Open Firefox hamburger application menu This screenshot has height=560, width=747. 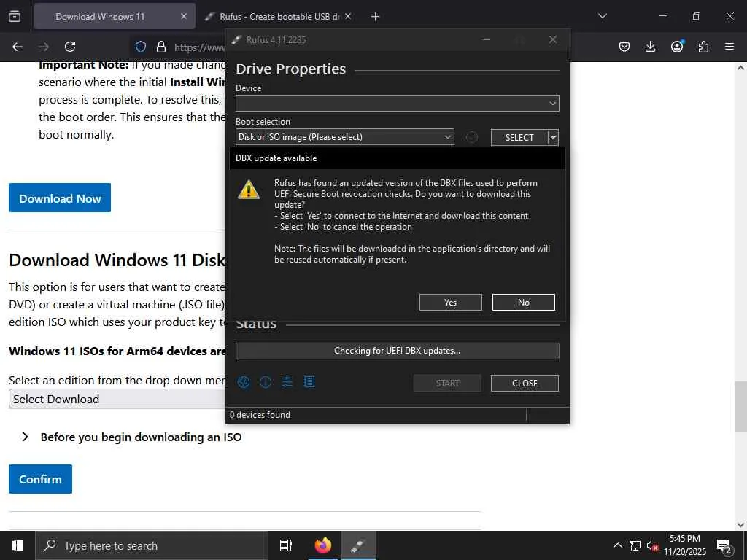729,47
